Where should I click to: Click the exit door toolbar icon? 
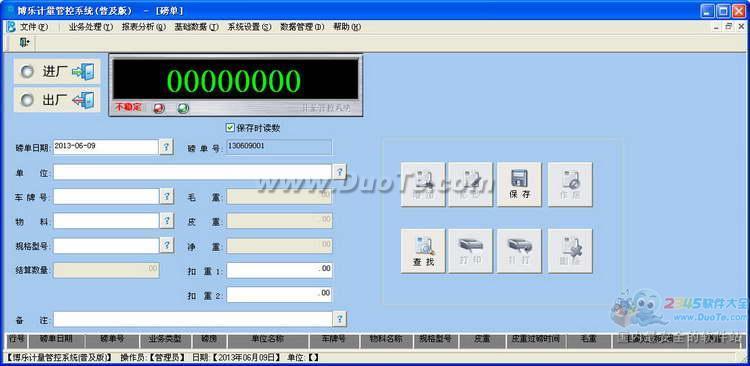[x=24, y=43]
